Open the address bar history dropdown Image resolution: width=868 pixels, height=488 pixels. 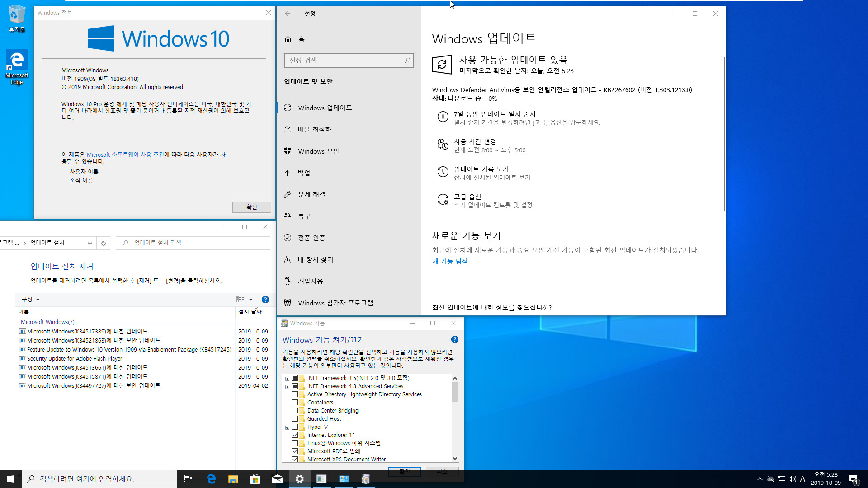pos(90,243)
